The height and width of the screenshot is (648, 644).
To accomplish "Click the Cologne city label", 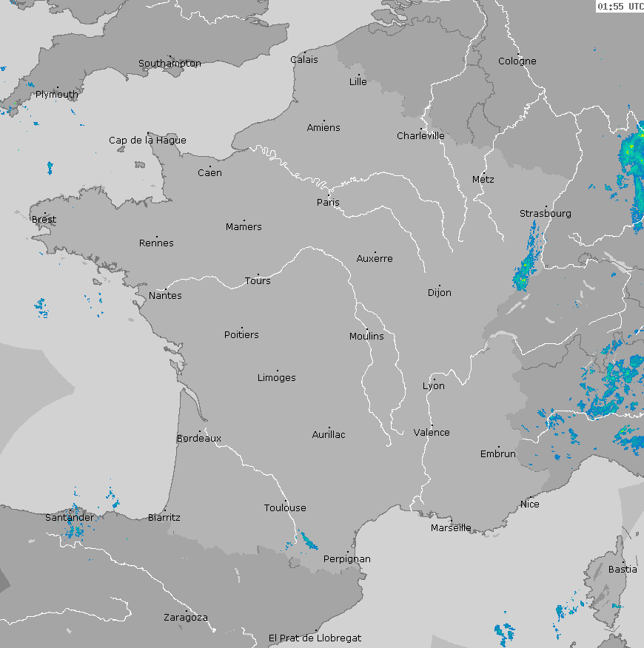I will [x=517, y=61].
